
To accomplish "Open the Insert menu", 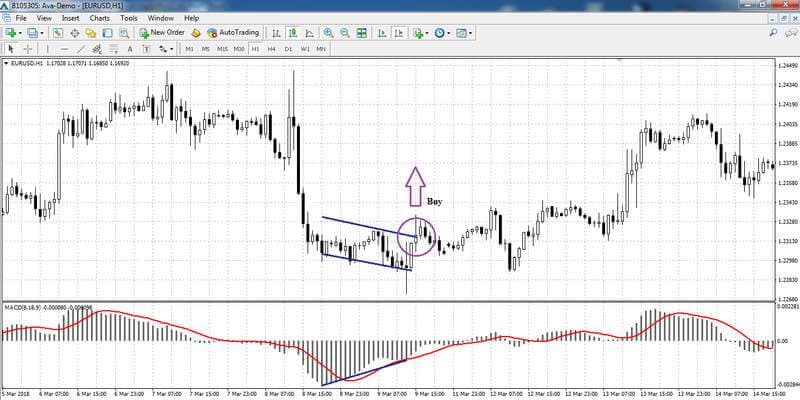I will click(70, 18).
